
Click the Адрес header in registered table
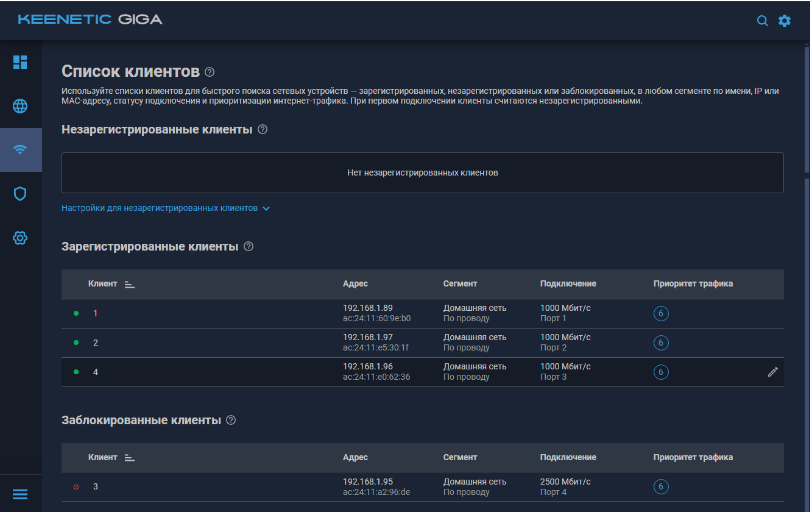point(355,283)
